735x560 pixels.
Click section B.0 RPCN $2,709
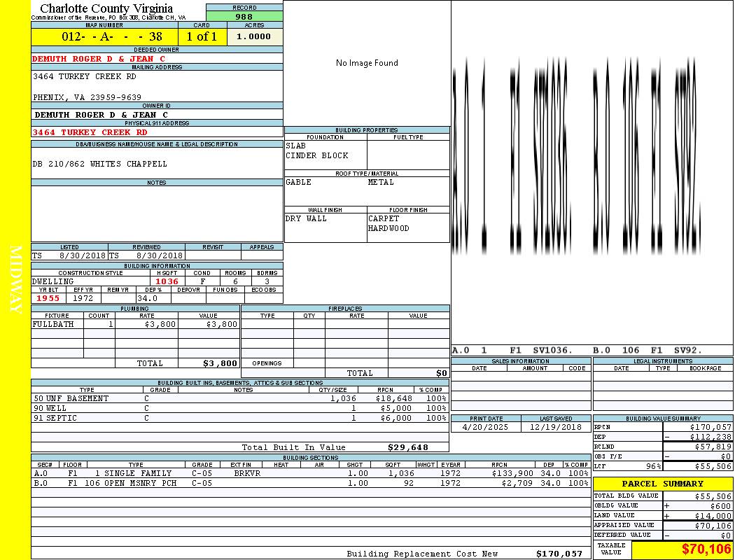[517, 483]
